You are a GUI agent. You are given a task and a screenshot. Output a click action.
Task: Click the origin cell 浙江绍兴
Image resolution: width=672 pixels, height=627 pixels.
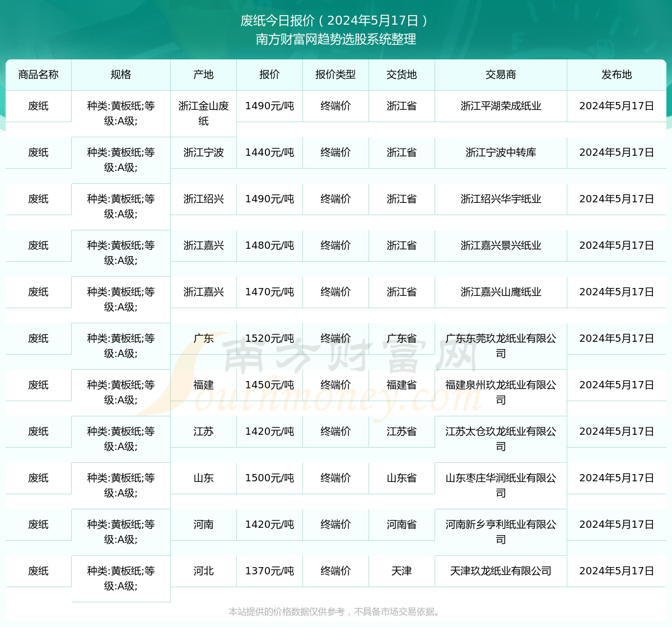(x=203, y=199)
